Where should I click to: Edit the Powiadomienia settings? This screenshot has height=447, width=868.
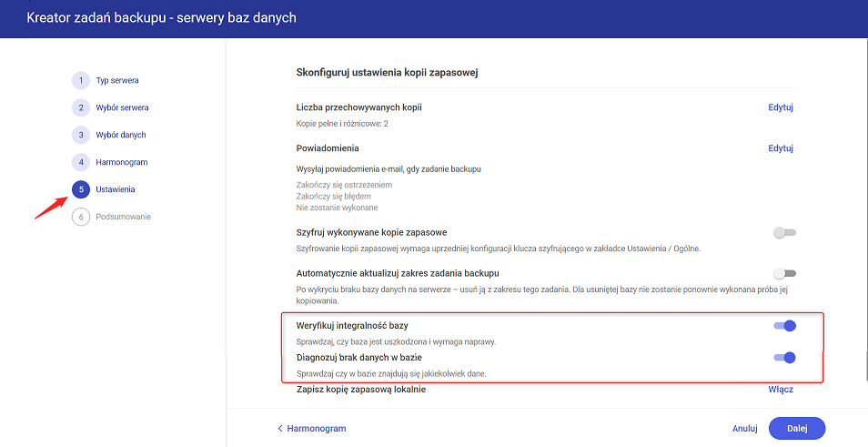781,148
